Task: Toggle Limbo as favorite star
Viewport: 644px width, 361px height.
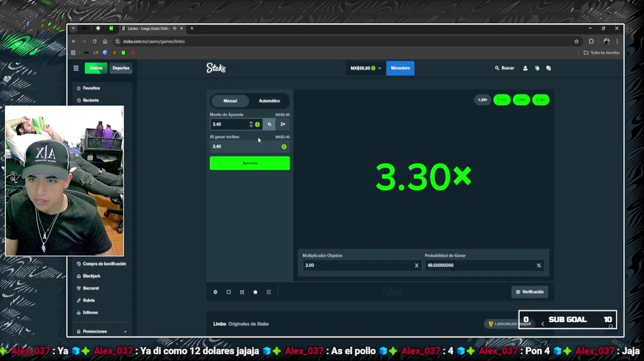Action: 255,292
